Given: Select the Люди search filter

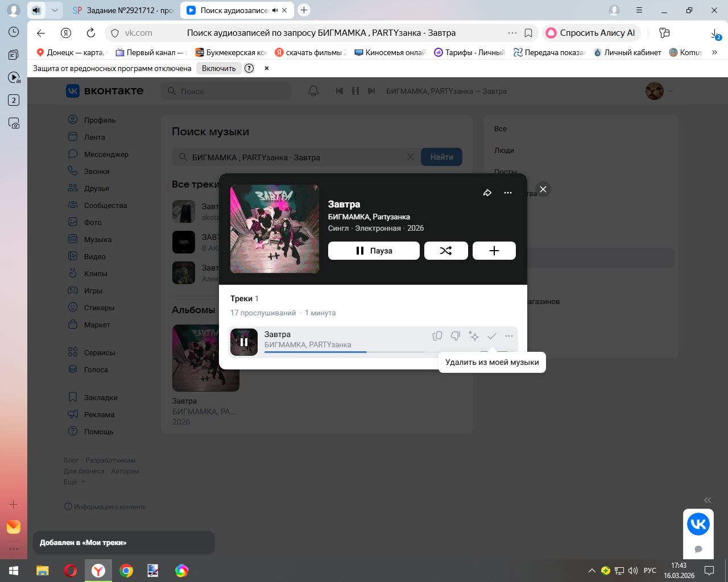Looking at the screenshot, I should tap(504, 151).
